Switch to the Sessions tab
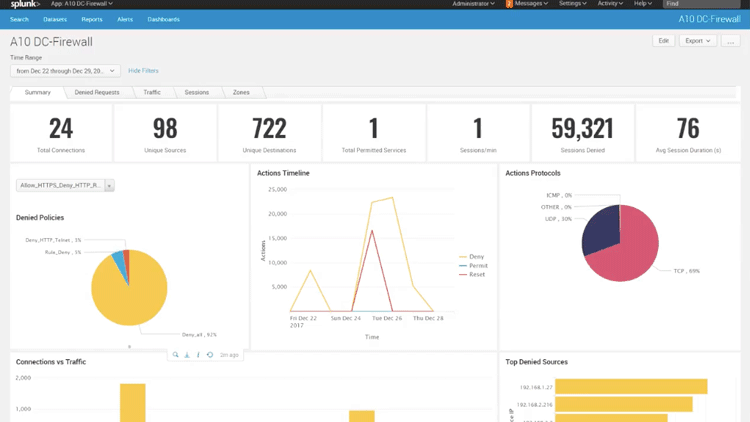The width and height of the screenshot is (750, 422). click(197, 92)
